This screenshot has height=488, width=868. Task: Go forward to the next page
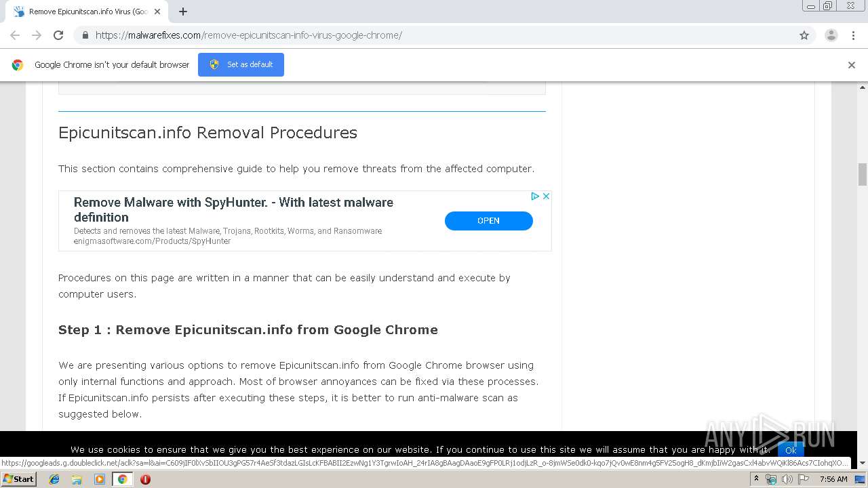(x=37, y=35)
